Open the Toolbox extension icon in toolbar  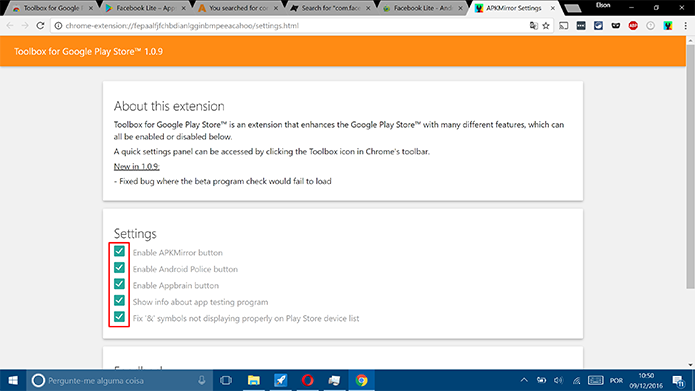pyautogui.click(x=668, y=26)
